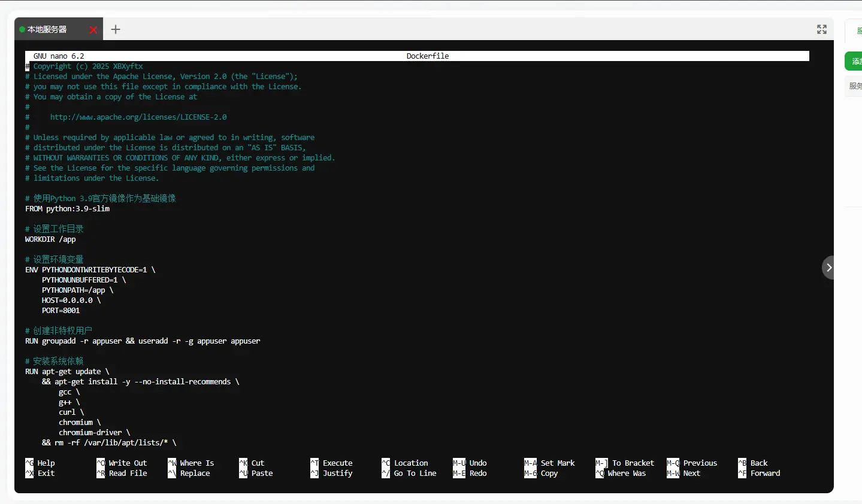Place cursor on FROM python:3.9-slim line
The image size is (862, 504).
pyautogui.click(x=67, y=209)
